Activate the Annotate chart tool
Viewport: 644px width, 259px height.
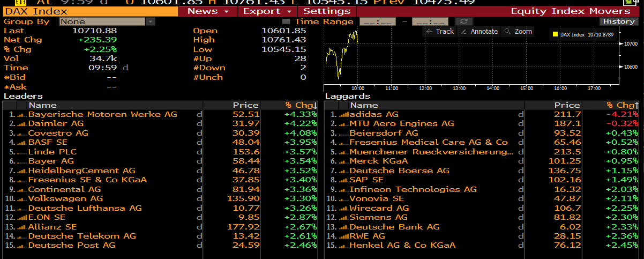click(x=480, y=32)
